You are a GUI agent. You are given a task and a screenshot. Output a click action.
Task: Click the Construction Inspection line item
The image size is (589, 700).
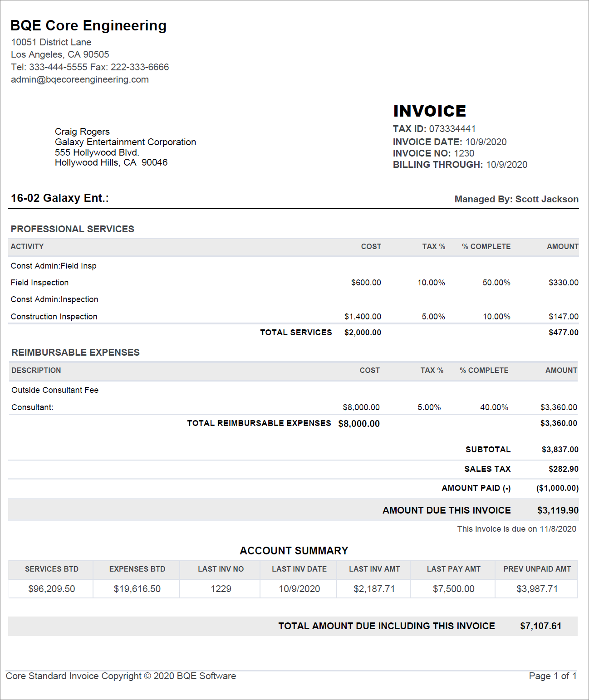[x=54, y=316]
